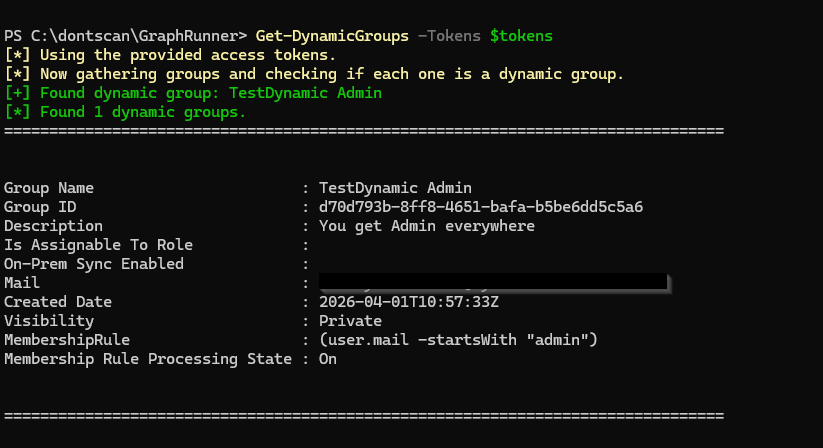Click the 'Found 1 dynamic groups.' line
This screenshot has width=823, height=448.
[x=125, y=112]
